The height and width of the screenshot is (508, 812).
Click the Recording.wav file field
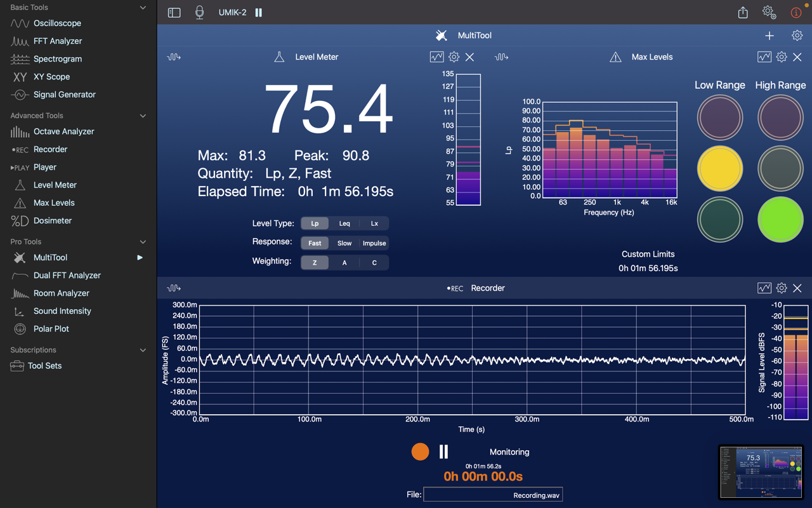(x=493, y=495)
